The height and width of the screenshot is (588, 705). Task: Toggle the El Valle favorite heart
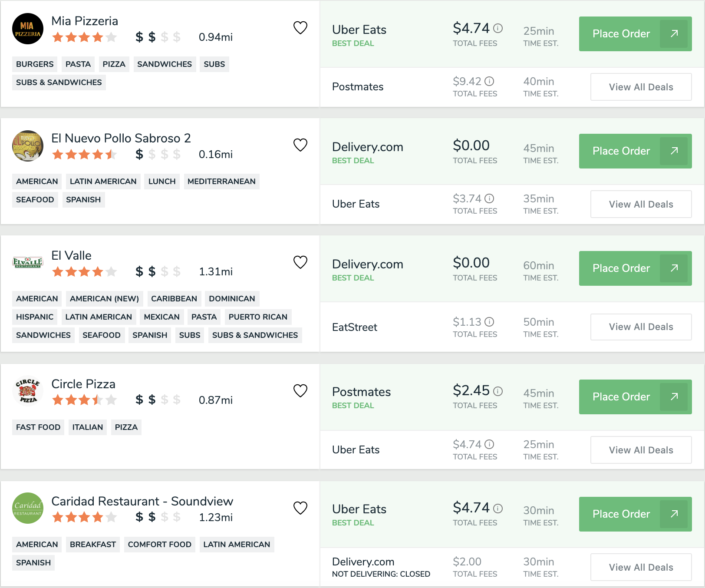click(x=300, y=262)
